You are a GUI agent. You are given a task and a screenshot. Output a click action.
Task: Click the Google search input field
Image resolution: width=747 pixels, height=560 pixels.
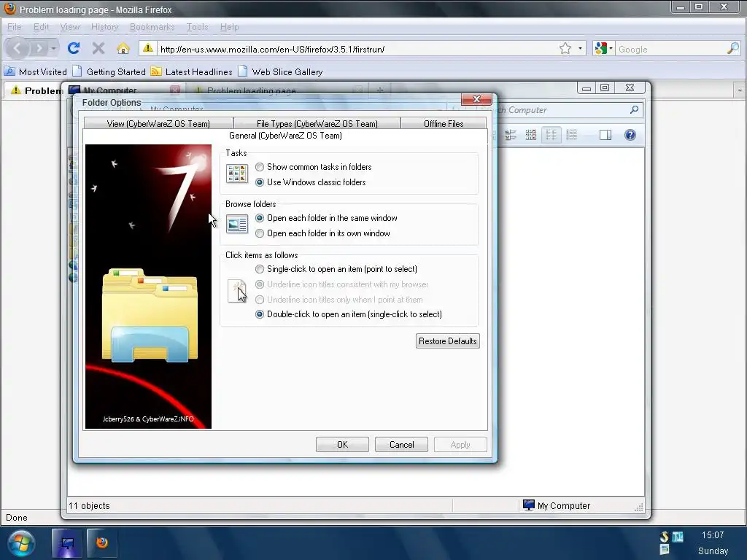[x=671, y=49]
